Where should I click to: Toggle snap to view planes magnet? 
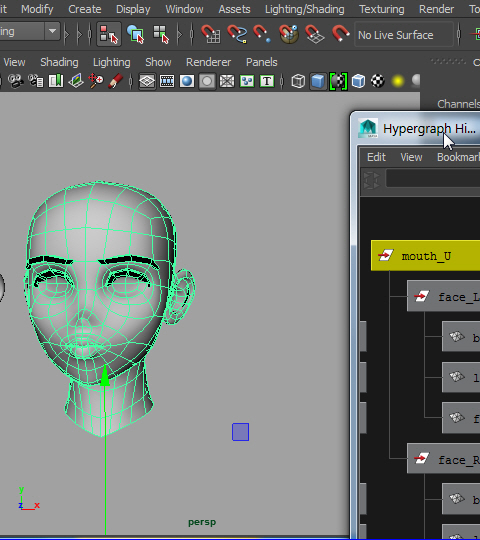tap(315, 34)
